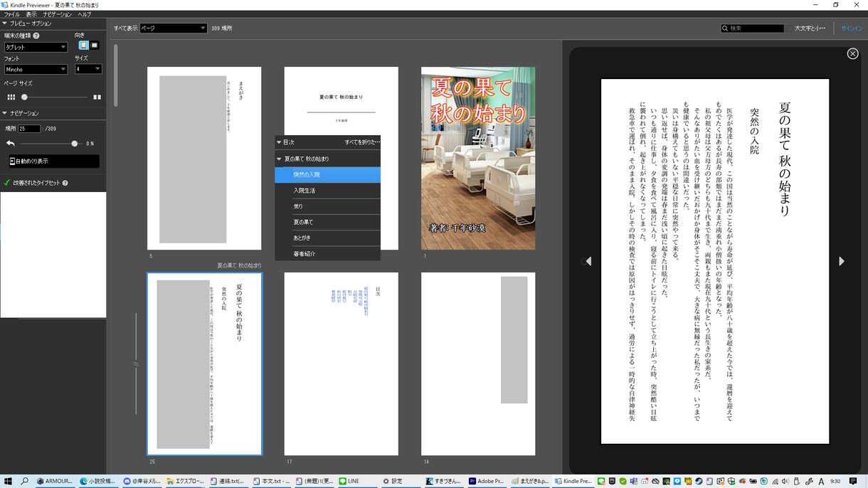Click the Kindle Previewer title bar icon
Viewport: 868px width, 488px height.
5,5
